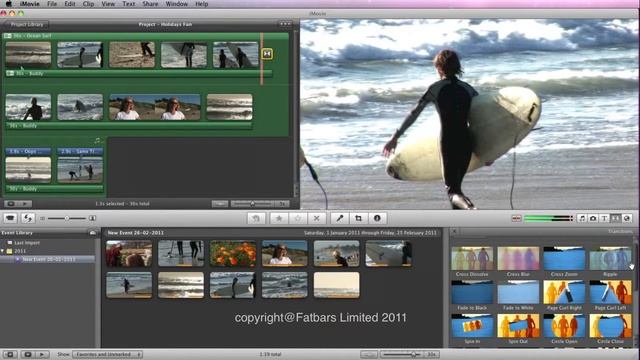Image resolution: width=640 pixels, height=360 pixels.
Task: Toggle Event Library visibility bottom-left button
Action: [10, 354]
